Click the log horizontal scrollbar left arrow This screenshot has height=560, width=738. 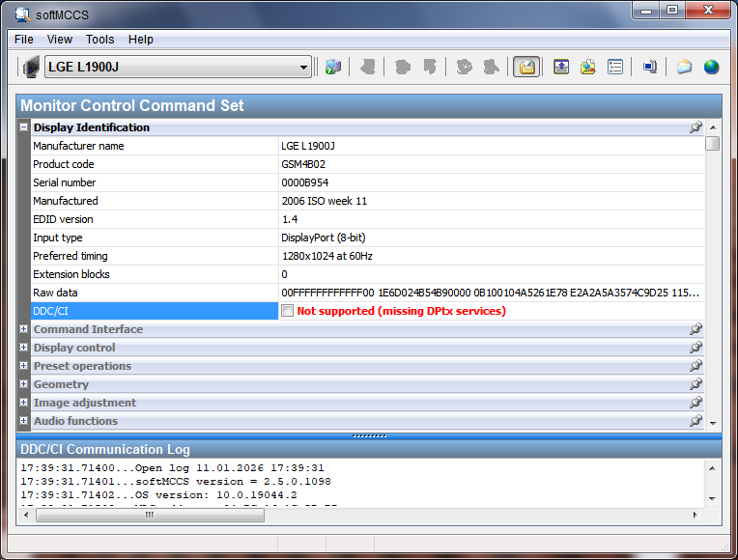26,515
